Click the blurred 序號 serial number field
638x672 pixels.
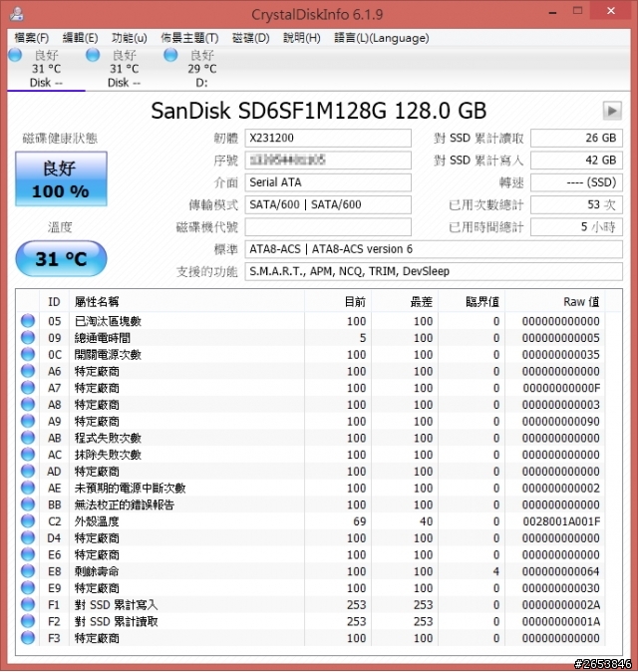[x=328, y=161]
